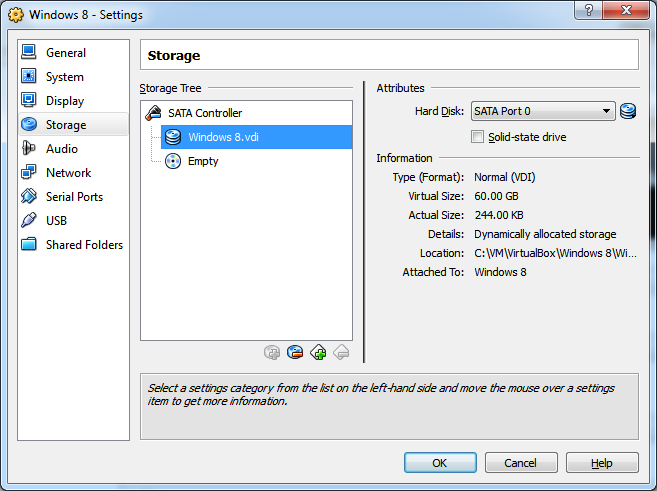The height and width of the screenshot is (491, 657).
Task: Open the Hard Disk SATA Port 0 dropdown
Action: pyautogui.click(x=542, y=111)
